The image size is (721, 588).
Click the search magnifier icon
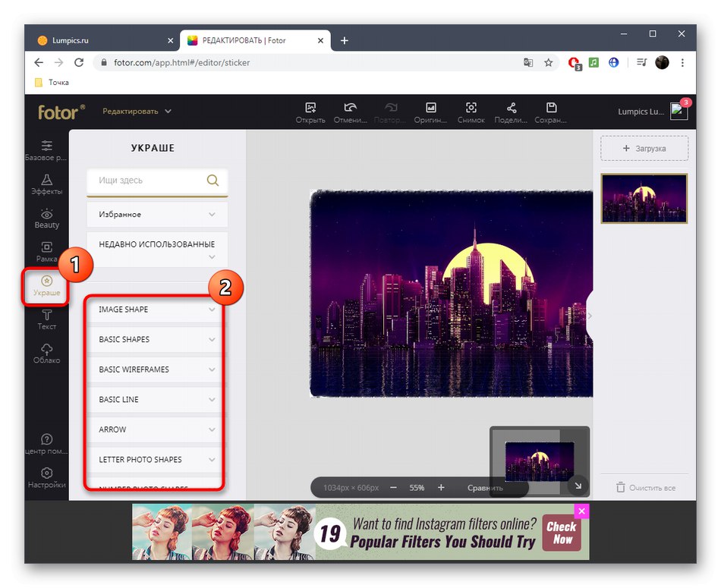click(213, 181)
